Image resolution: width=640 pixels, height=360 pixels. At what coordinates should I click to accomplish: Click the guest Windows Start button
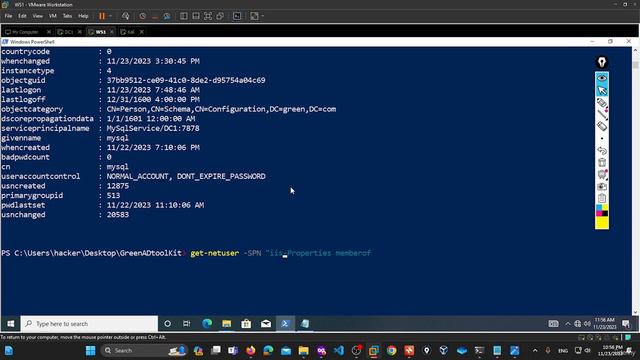[x=11, y=324]
